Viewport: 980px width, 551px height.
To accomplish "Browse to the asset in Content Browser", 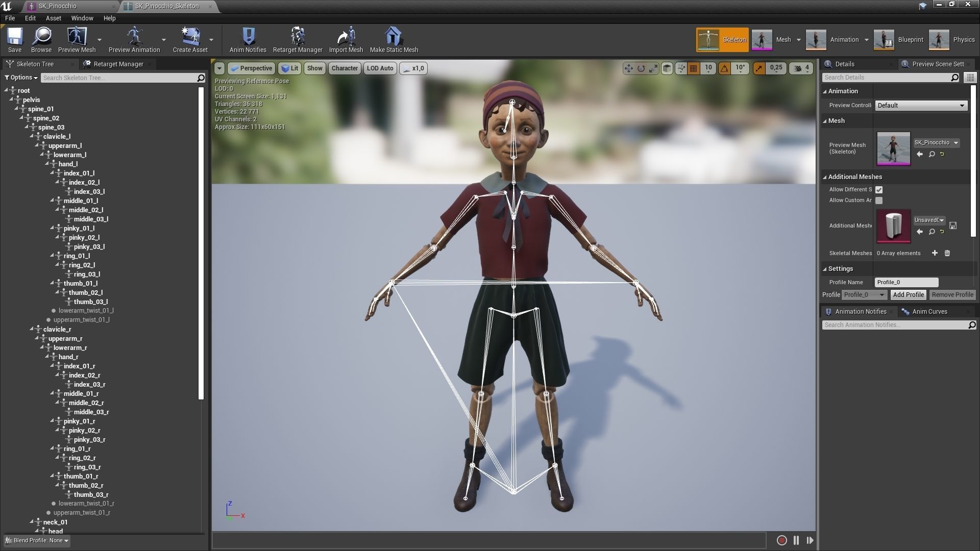I will pyautogui.click(x=41, y=40).
